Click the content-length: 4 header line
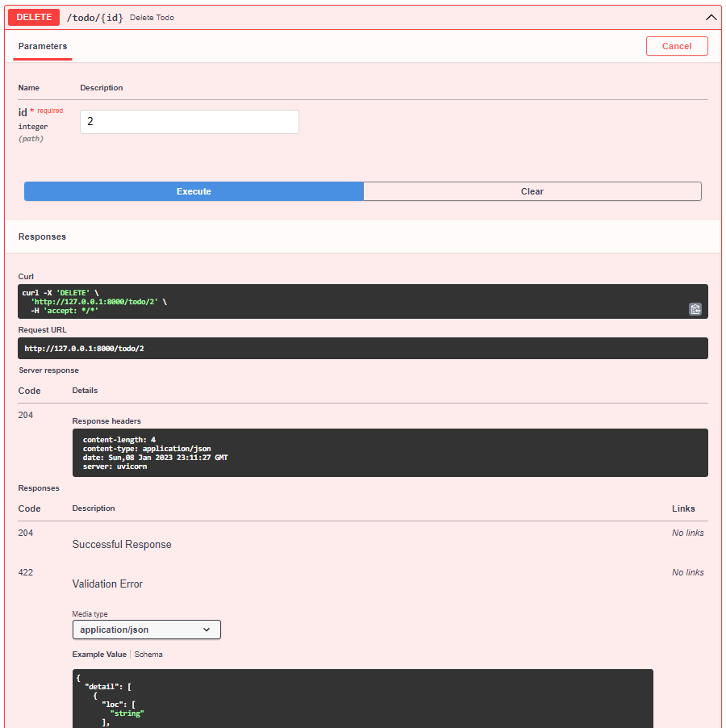 [119, 439]
